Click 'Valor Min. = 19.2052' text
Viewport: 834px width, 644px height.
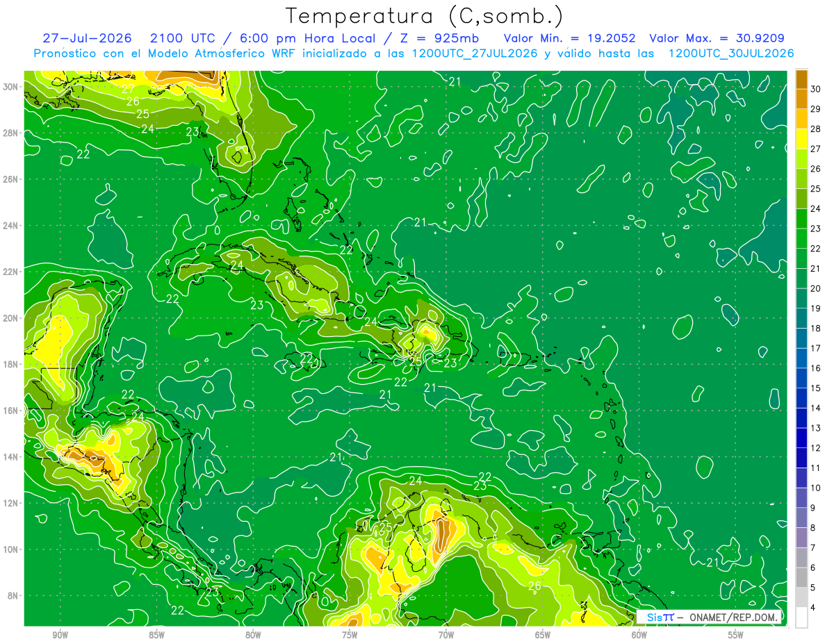[569, 38]
